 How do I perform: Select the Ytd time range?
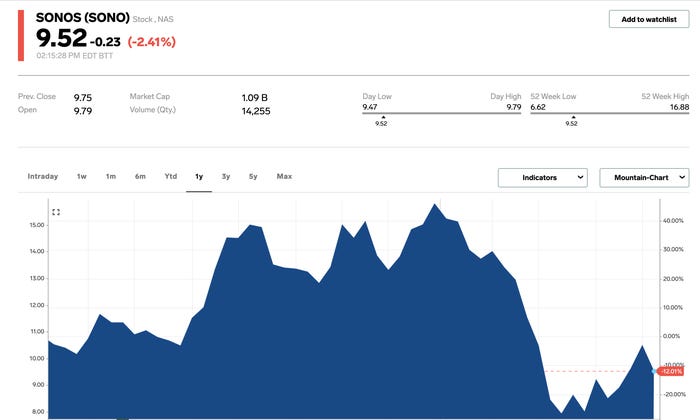(x=171, y=176)
